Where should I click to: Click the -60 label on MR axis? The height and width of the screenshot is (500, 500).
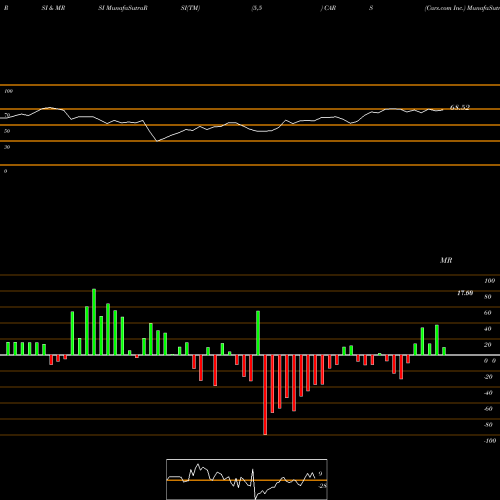click(488, 409)
